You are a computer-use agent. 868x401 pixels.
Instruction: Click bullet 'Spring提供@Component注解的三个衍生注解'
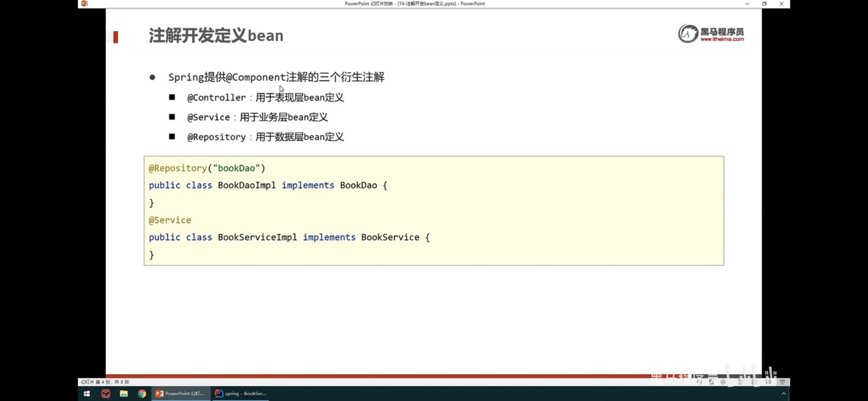click(276, 77)
